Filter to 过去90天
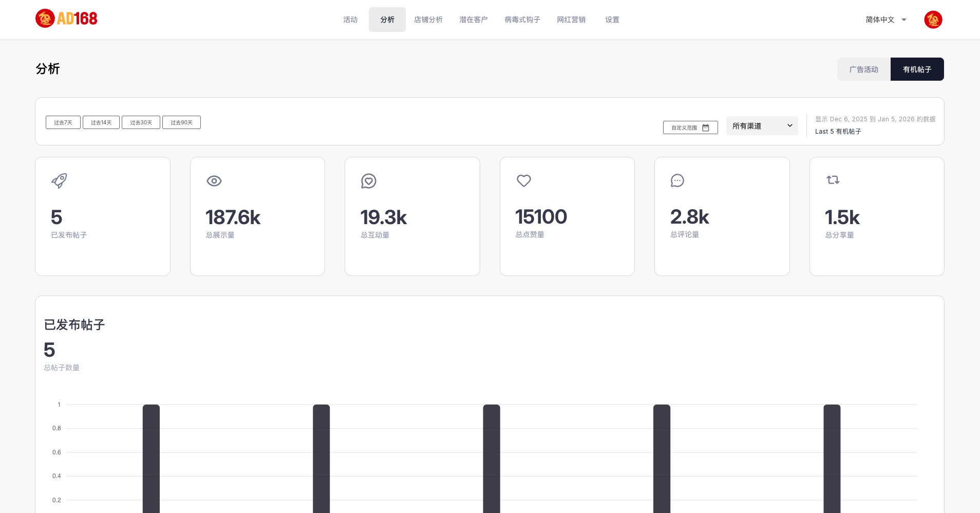Image resolution: width=980 pixels, height=513 pixels. tap(181, 122)
